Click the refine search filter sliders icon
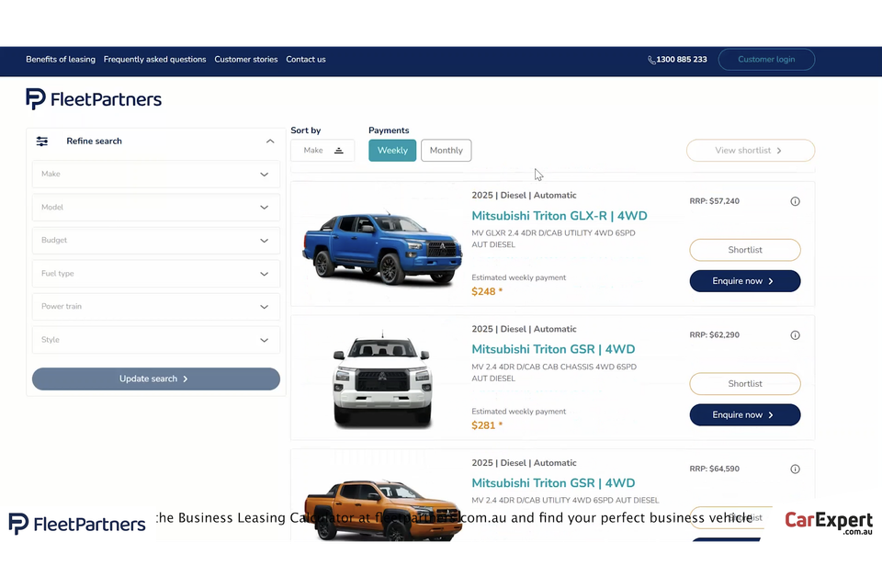The width and height of the screenshot is (882, 588). 42,141
